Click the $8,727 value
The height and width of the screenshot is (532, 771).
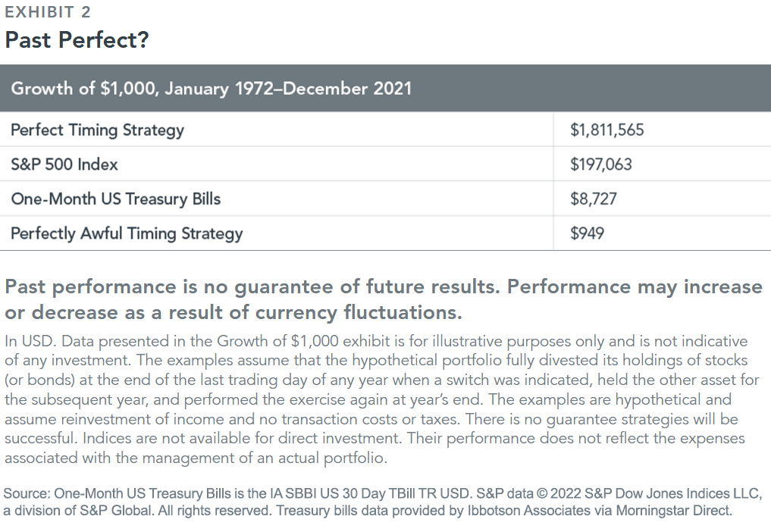click(593, 199)
